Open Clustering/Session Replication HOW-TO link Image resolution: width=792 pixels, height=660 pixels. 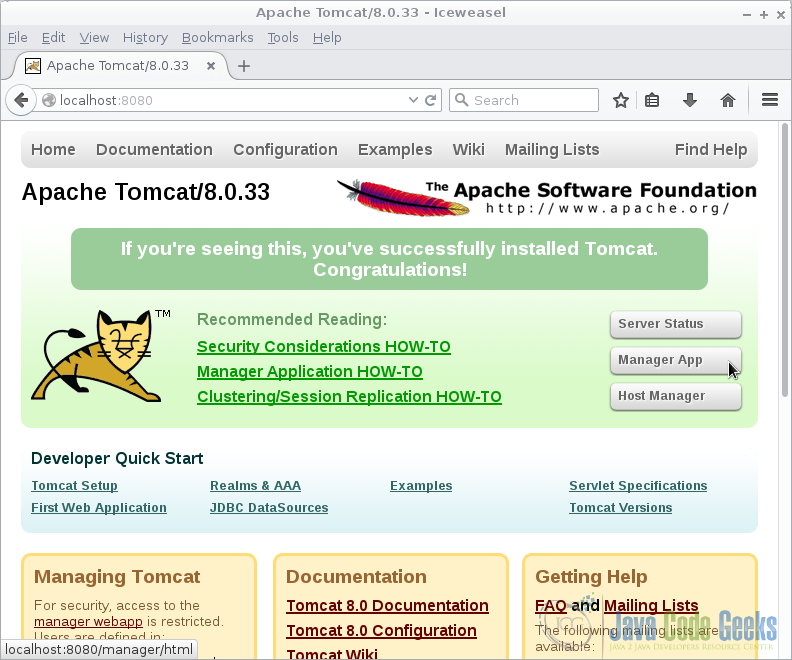349,397
